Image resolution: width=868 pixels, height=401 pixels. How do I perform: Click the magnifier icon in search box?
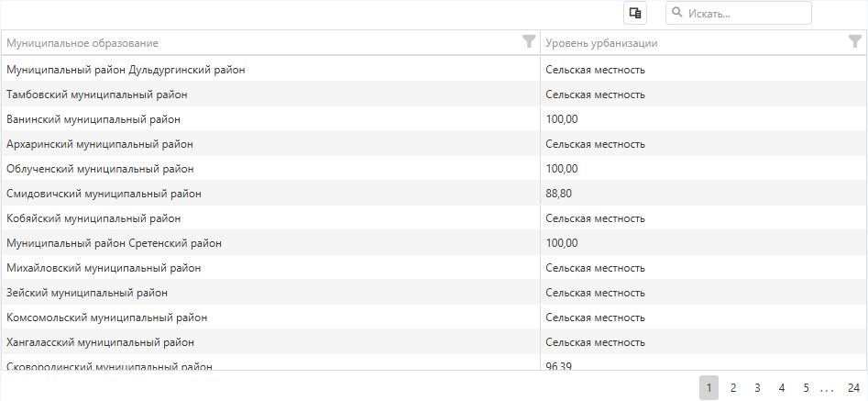pos(677,13)
